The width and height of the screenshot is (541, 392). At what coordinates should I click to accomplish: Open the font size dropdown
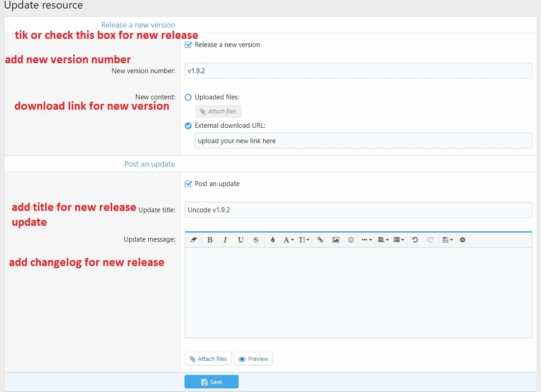(x=304, y=240)
